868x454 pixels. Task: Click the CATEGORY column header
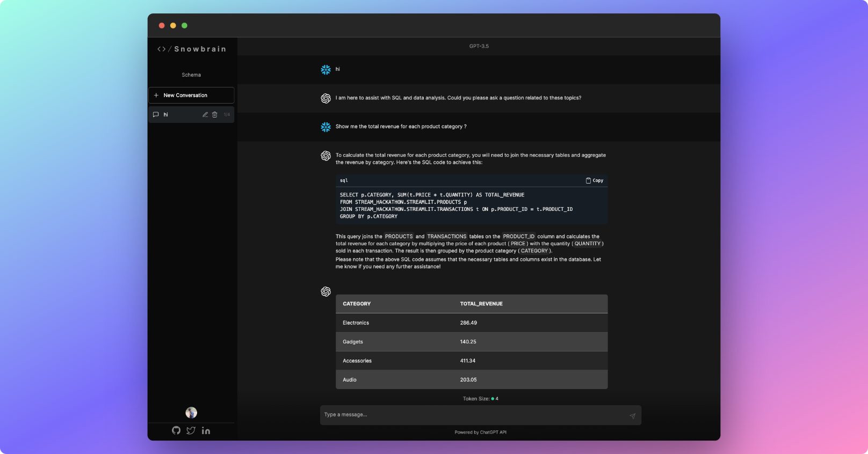(x=357, y=304)
